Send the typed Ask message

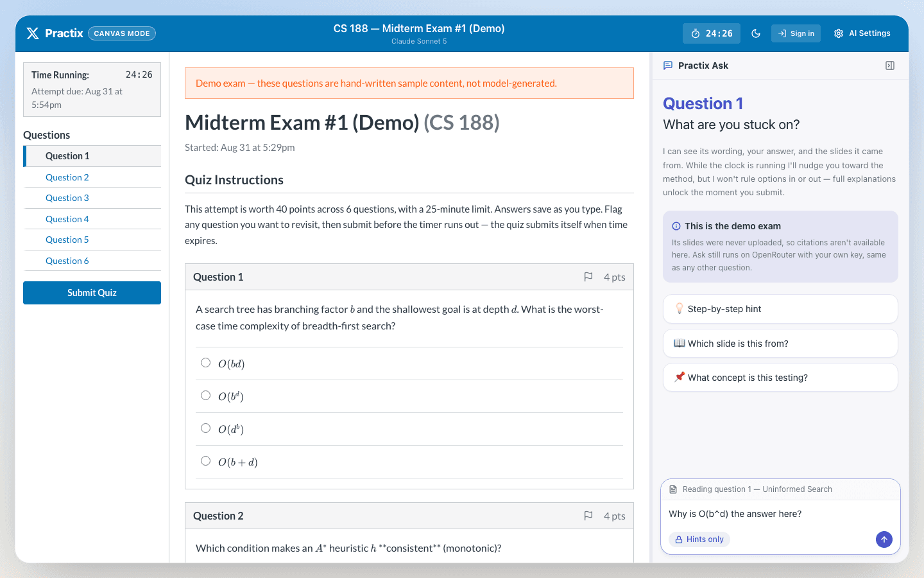tap(884, 539)
